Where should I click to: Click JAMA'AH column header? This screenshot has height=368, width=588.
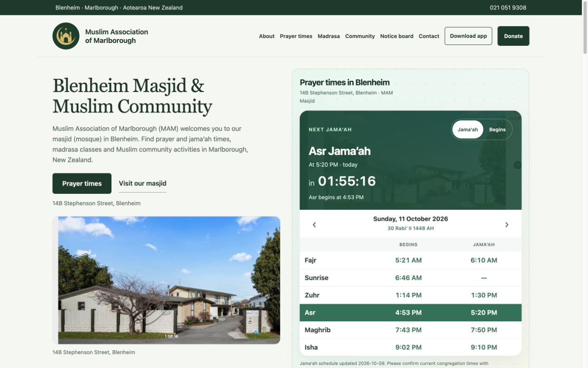tap(484, 245)
